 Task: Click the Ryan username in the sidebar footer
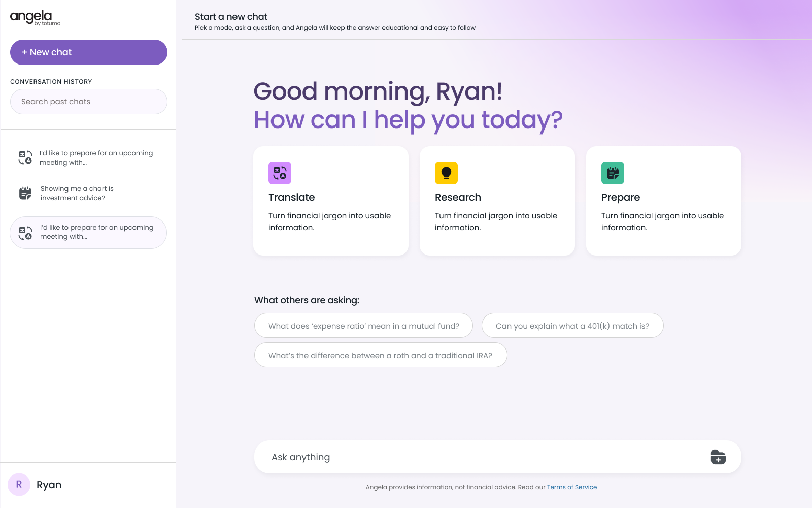tap(49, 485)
